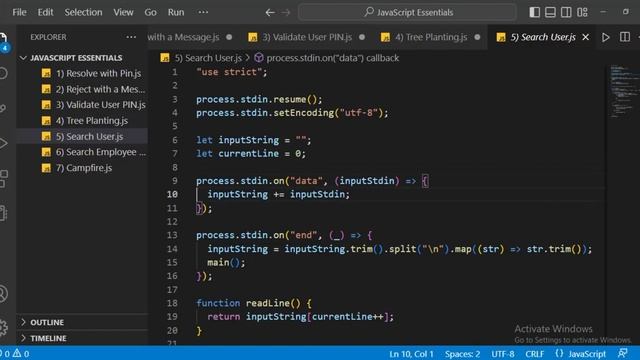Click Ln 10, Col 1 status
The height and width of the screenshot is (360, 640).
(411, 353)
